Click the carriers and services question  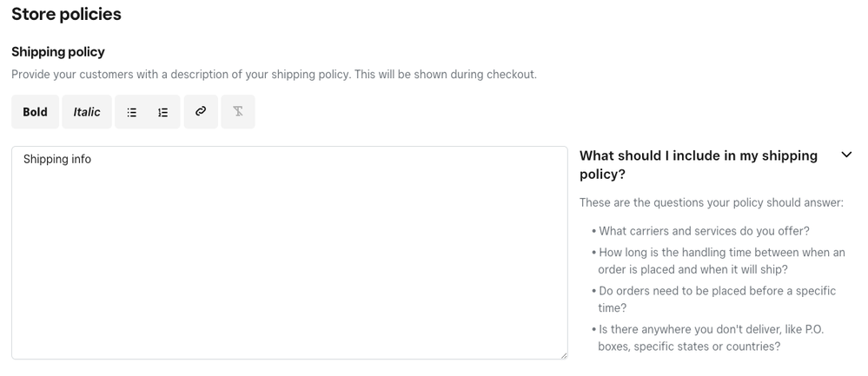[704, 231]
